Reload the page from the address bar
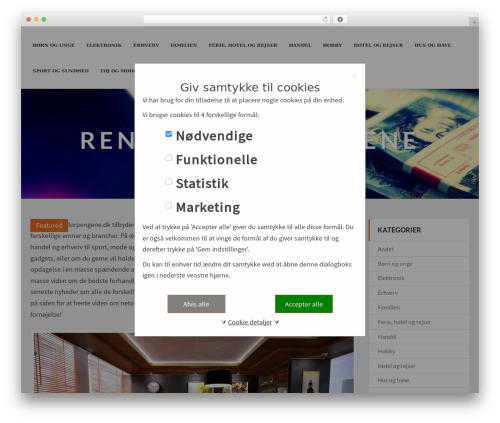Viewport: 500px width, 423px height. (325, 20)
